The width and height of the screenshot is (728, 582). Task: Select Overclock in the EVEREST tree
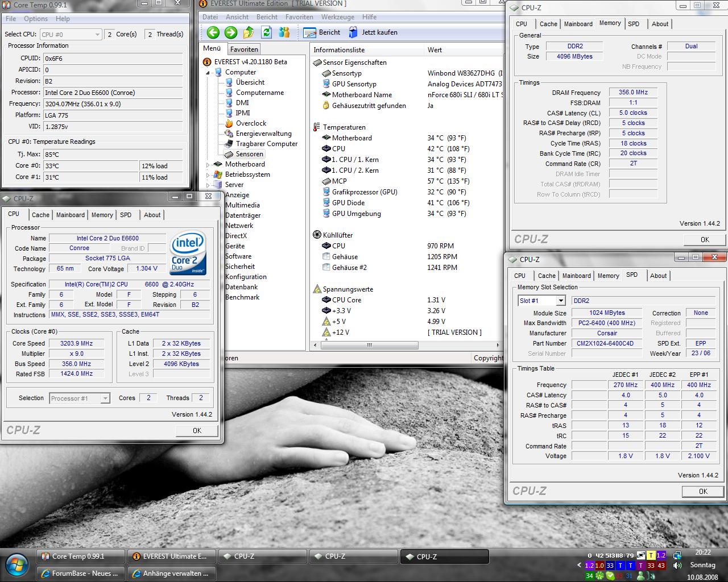point(251,123)
